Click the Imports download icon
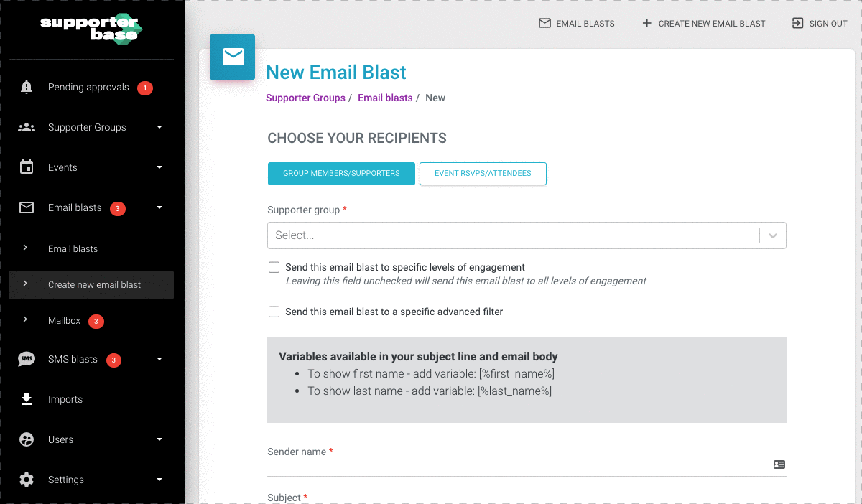 point(27,400)
